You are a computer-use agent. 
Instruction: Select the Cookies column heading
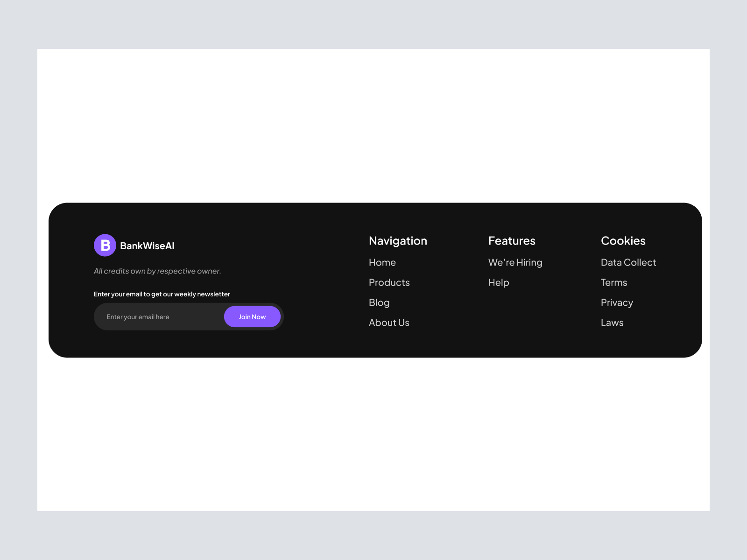(623, 241)
